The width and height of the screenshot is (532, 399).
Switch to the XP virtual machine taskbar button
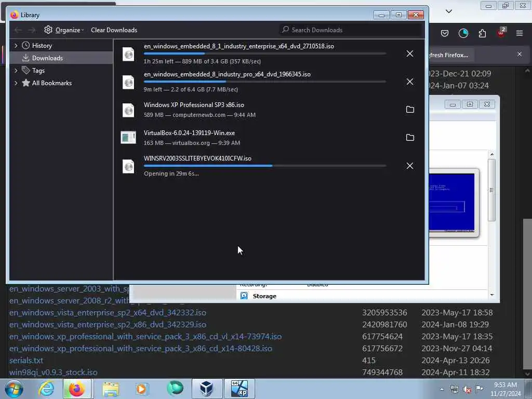239,389
